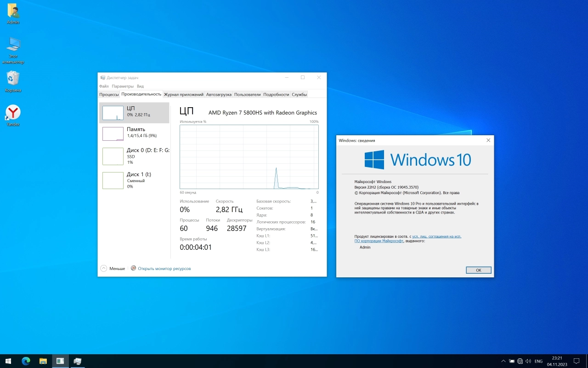Select the Память performance item
This screenshot has height=368, width=588.
click(x=134, y=133)
